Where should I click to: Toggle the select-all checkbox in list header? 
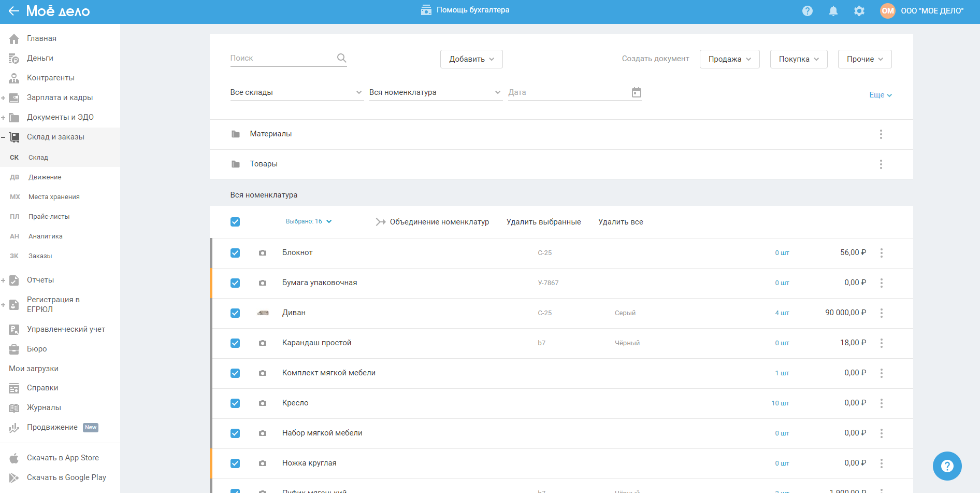pos(235,222)
